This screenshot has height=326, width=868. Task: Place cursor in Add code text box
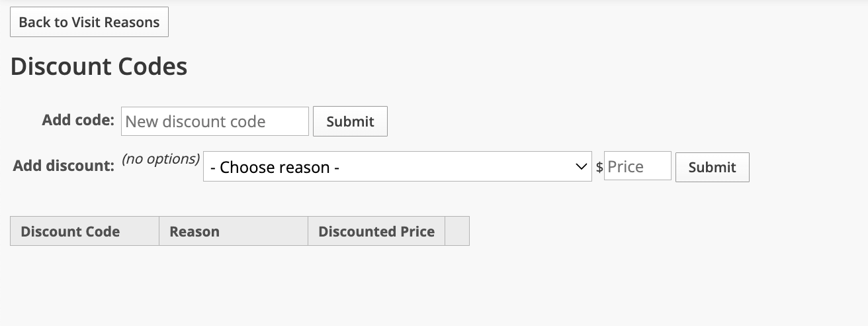tap(214, 121)
